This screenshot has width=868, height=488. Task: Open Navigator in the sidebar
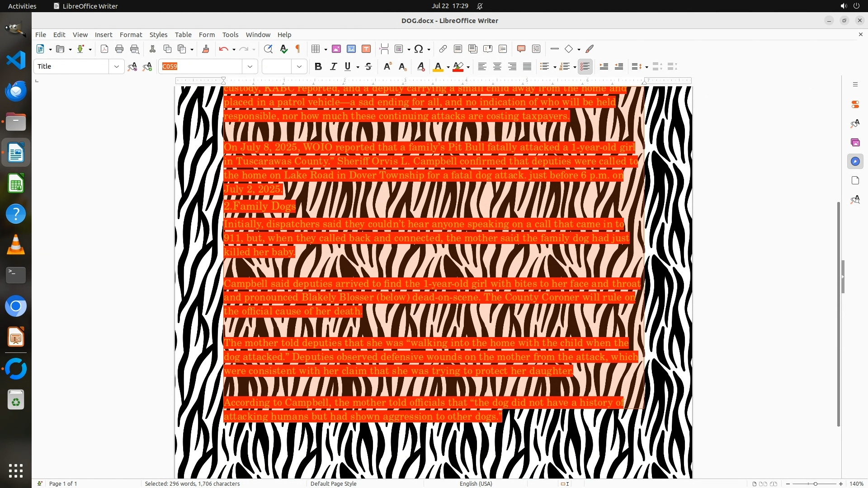pyautogui.click(x=855, y=161)
